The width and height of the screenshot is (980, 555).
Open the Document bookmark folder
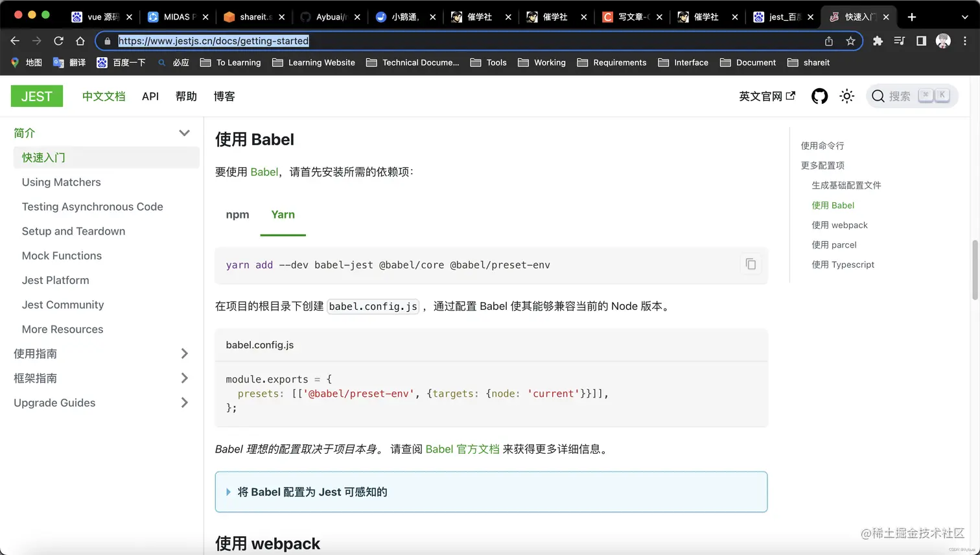(747, 62)
